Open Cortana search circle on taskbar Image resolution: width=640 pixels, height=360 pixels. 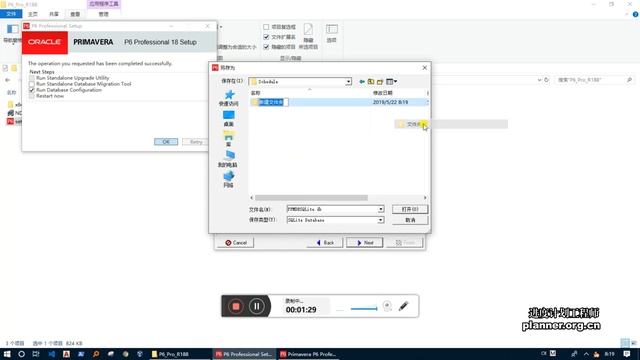[x=21, y=354]
